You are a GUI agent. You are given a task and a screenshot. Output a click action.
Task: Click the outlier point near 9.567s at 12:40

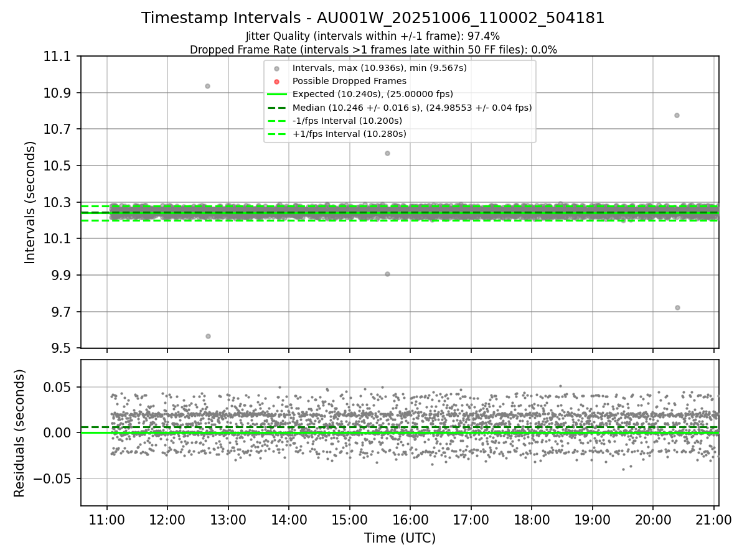208,336
